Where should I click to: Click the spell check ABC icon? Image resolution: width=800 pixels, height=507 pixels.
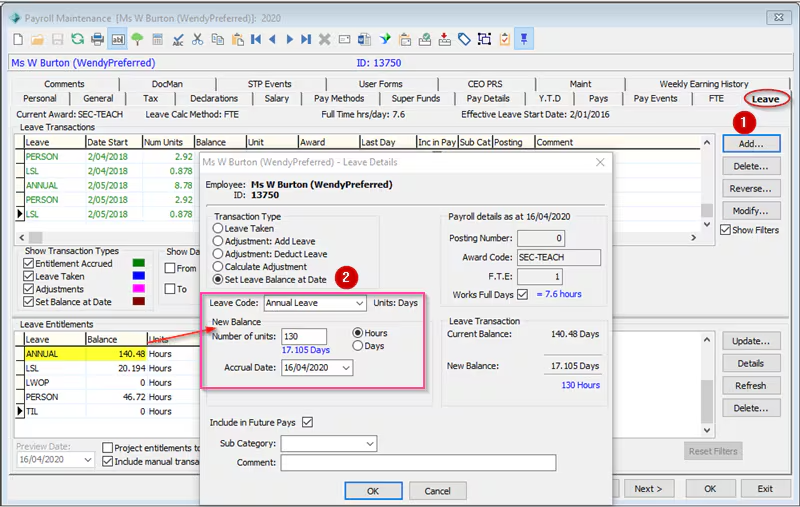click(178, 39)
